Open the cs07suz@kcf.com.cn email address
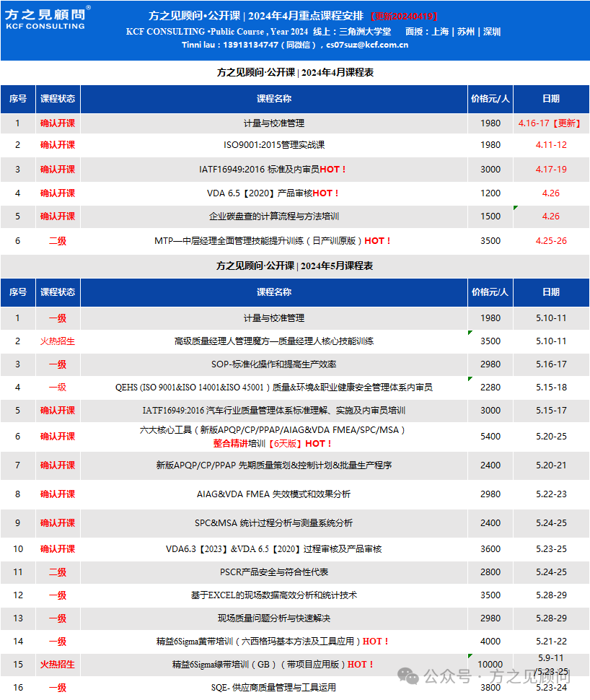Viewport: 590px width, 700px height. tap(367, 45)
